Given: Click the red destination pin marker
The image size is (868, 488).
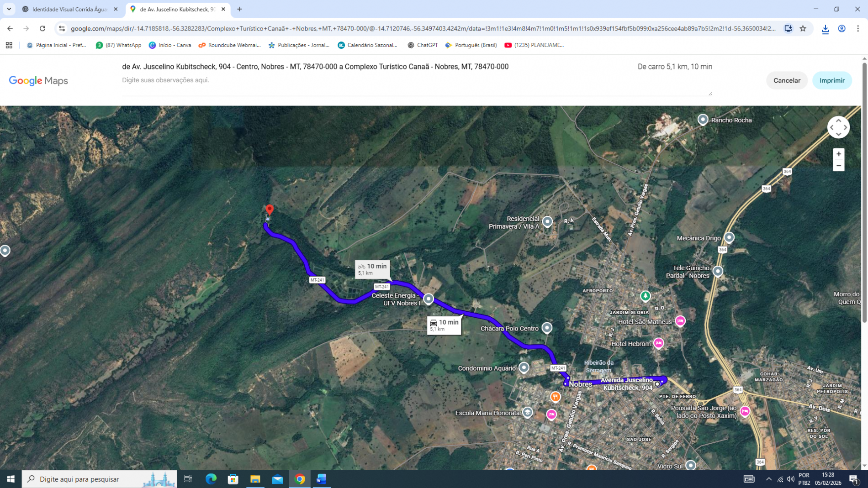Looking at the screenshot, I should pos(270,210).
